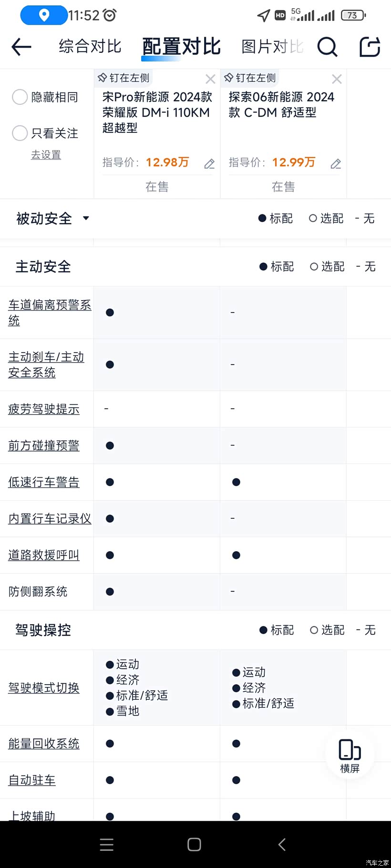This screenshot has width=391, height=868.
Task: Switch to landscape 横屏 mode
Action: click(x=350, y=755)
